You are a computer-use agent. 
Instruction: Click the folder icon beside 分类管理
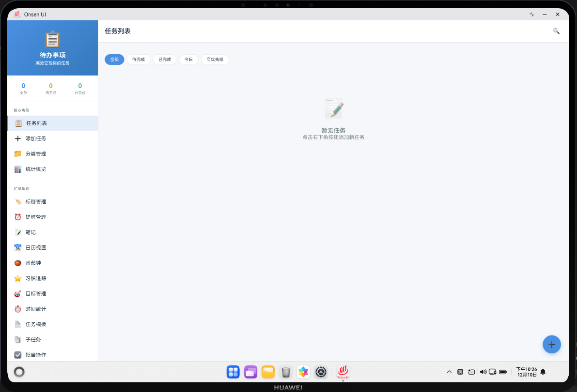[17, 154]
